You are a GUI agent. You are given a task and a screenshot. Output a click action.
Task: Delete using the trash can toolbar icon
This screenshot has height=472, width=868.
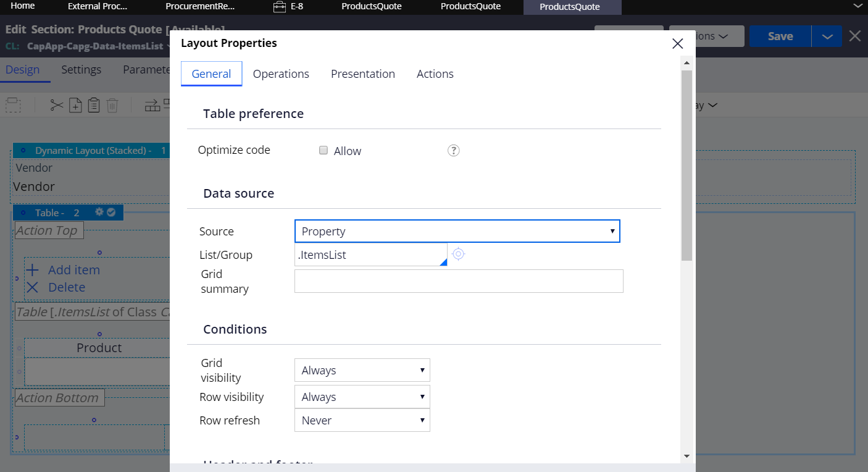112,104
